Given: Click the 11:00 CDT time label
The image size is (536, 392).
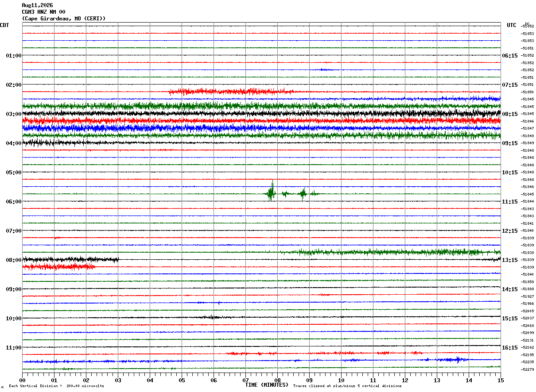Looking at the screenshot, I should [x=14, y=348].
